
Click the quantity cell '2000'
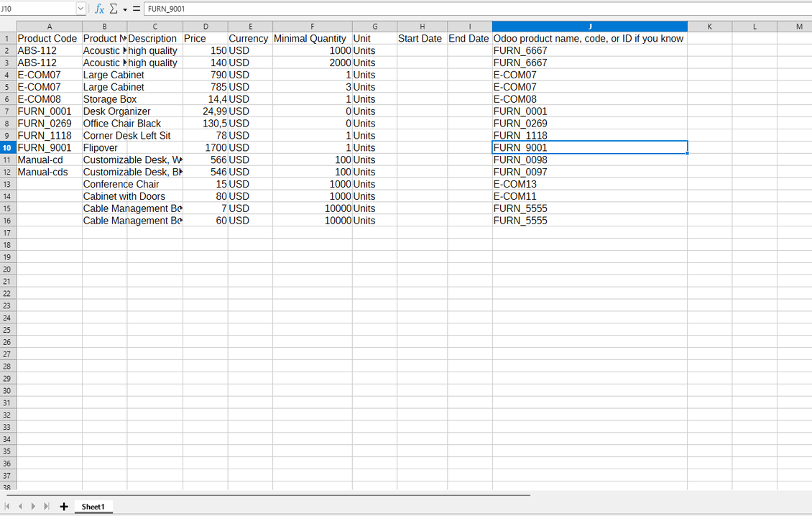click(313, 63)
